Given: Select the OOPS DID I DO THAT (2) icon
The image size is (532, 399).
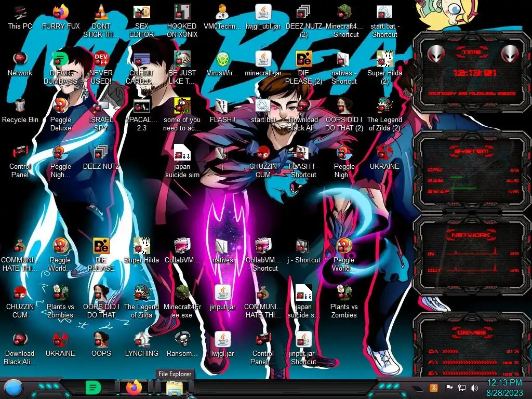Looking at the screenshot, I should tap(344, 115).
